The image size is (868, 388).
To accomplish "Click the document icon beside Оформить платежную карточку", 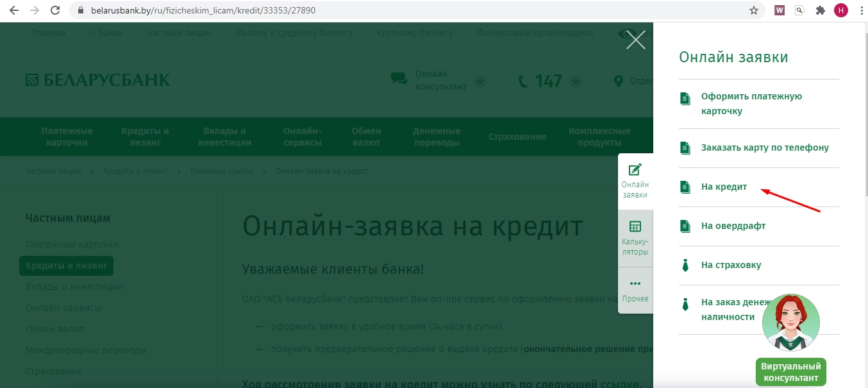I will [x=685, y=99].
